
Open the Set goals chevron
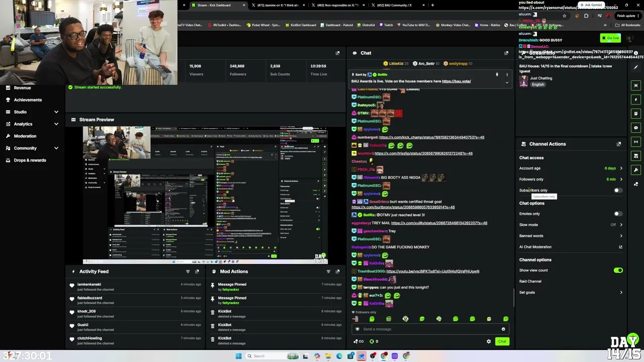pyautogui.click(x=621, y=293)
